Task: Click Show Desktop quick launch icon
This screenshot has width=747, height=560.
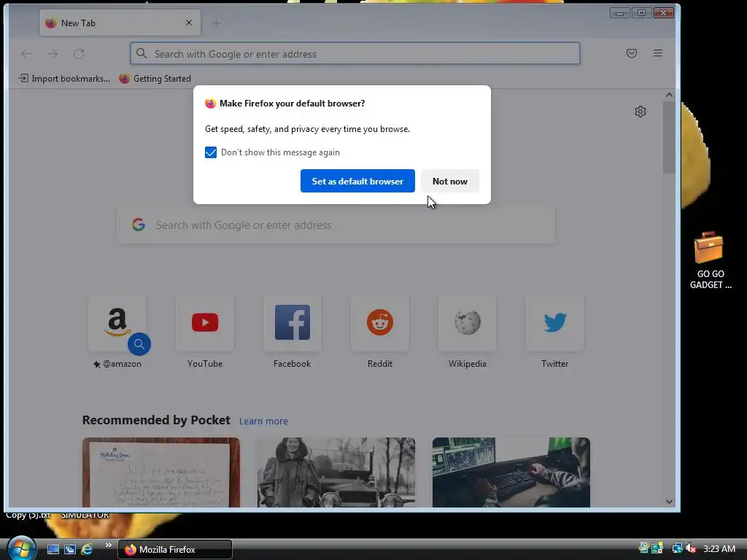Action: [x=53, y=549]
